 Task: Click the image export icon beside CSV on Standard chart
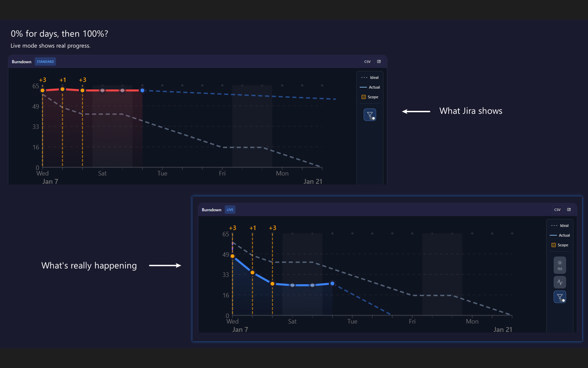point(379,61)
